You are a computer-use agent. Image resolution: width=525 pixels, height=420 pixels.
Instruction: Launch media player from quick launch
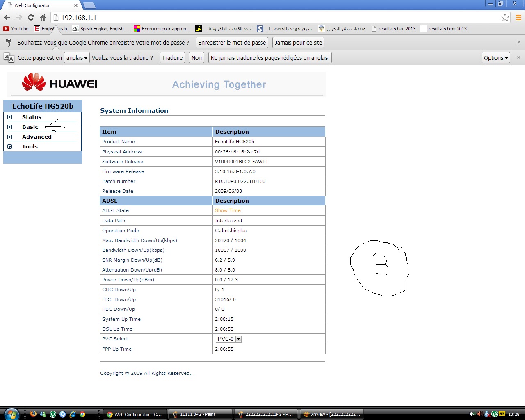63,414
